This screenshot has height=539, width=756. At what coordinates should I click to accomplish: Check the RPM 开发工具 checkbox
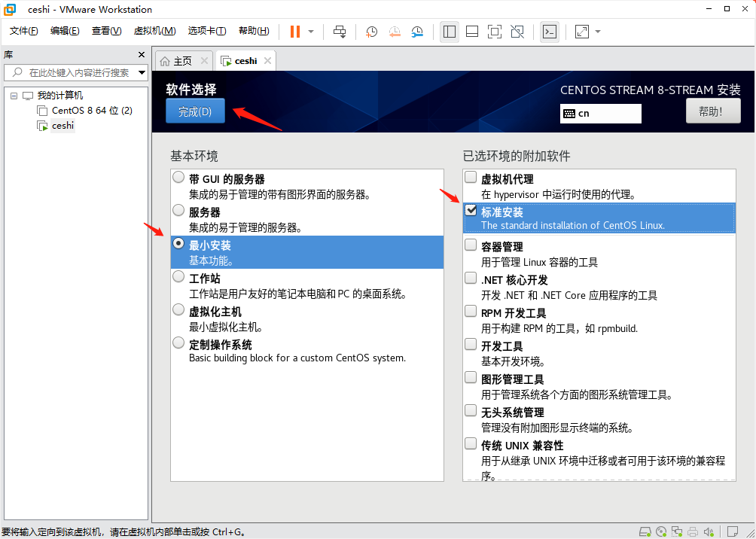coord(471,312)
